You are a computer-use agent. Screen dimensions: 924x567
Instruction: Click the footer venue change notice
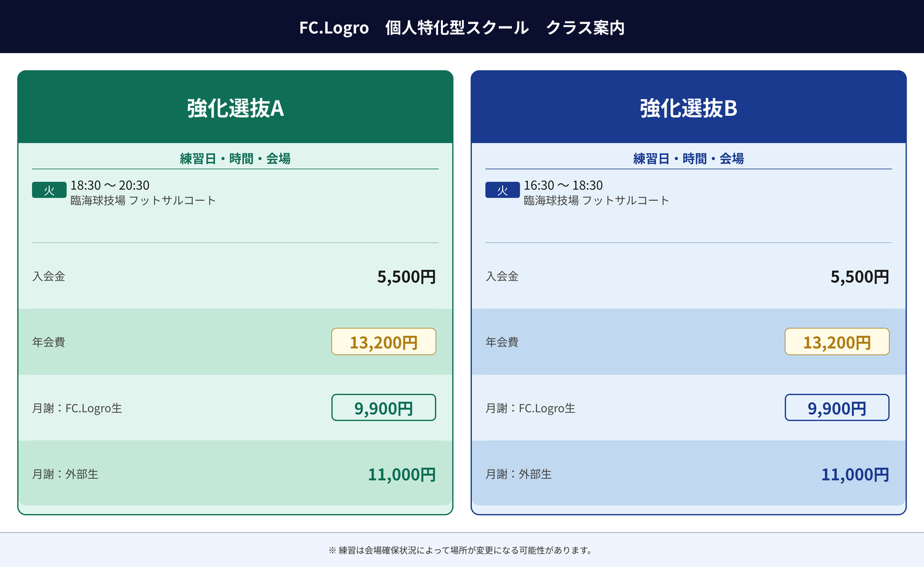[x=461, y=550]
